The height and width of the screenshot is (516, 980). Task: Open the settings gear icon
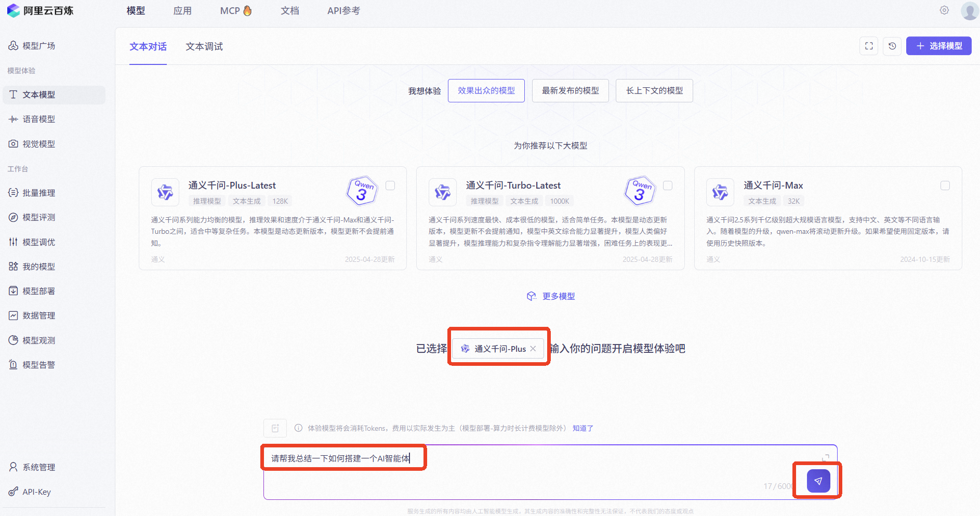point(944,10)
